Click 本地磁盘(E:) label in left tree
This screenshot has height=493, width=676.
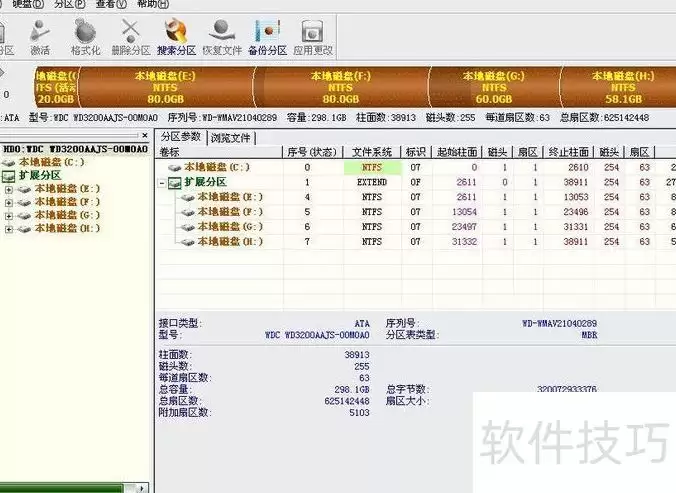67,189
